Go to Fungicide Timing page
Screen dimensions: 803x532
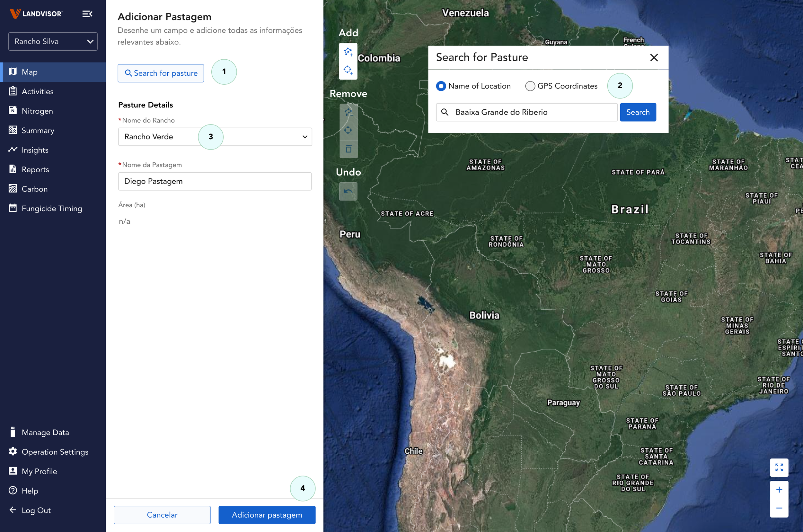pyautogui.click(x=52, y=208)
